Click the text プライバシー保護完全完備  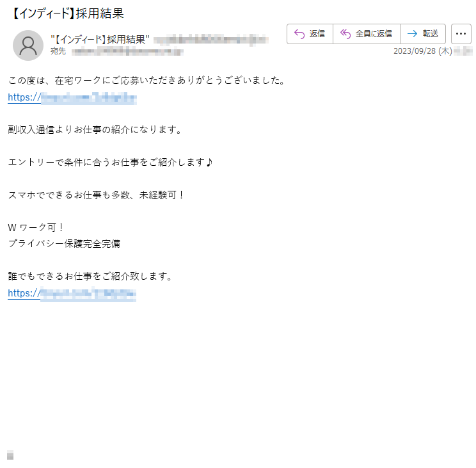[64, 243]
